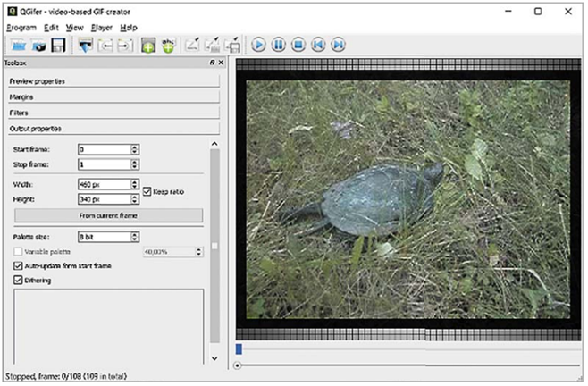Stop the video playback

click(298, 45)
